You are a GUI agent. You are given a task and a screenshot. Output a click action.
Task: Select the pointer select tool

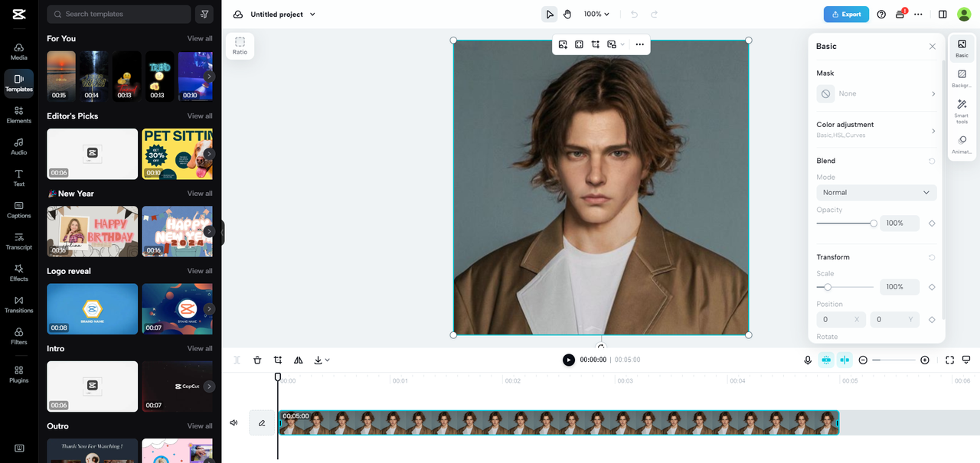550,14
